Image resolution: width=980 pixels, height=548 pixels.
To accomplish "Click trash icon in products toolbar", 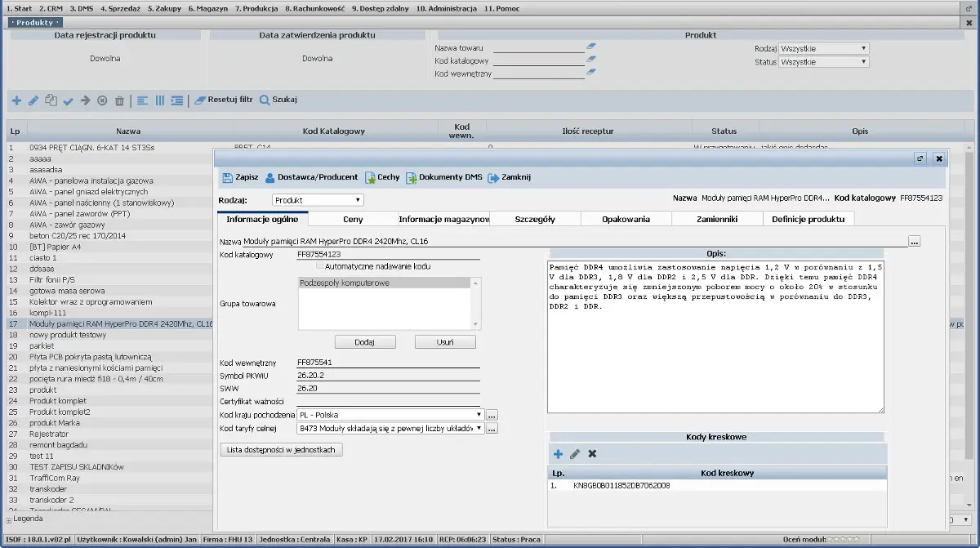I will pos(119,100).
